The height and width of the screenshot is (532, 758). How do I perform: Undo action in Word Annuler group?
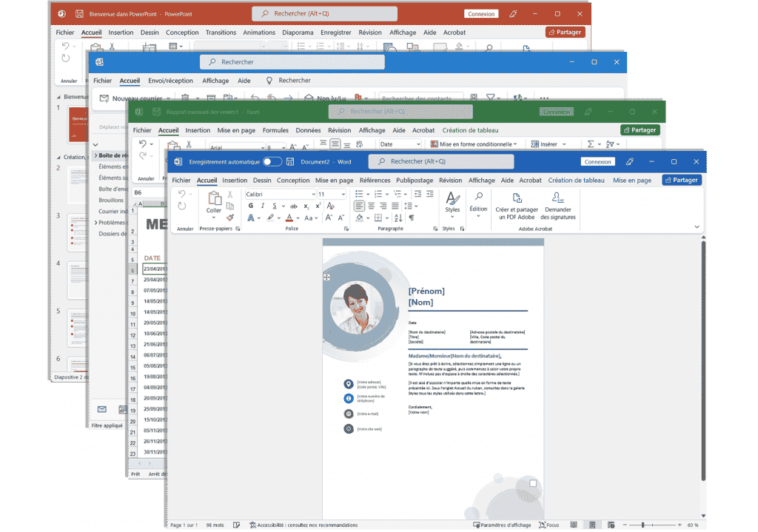[182, 194]
